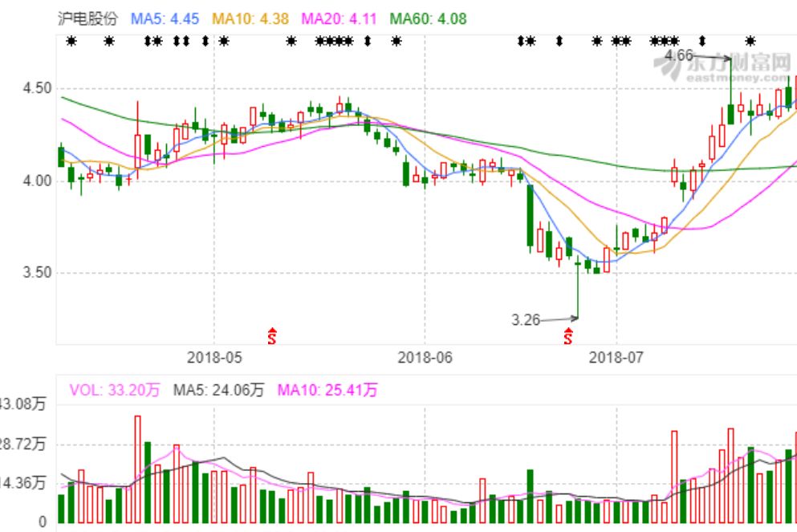The height and width of the screenshot is (532, 797).
Task: Click the 2018-07 date on the time axis
Action: tap(616, 356)
